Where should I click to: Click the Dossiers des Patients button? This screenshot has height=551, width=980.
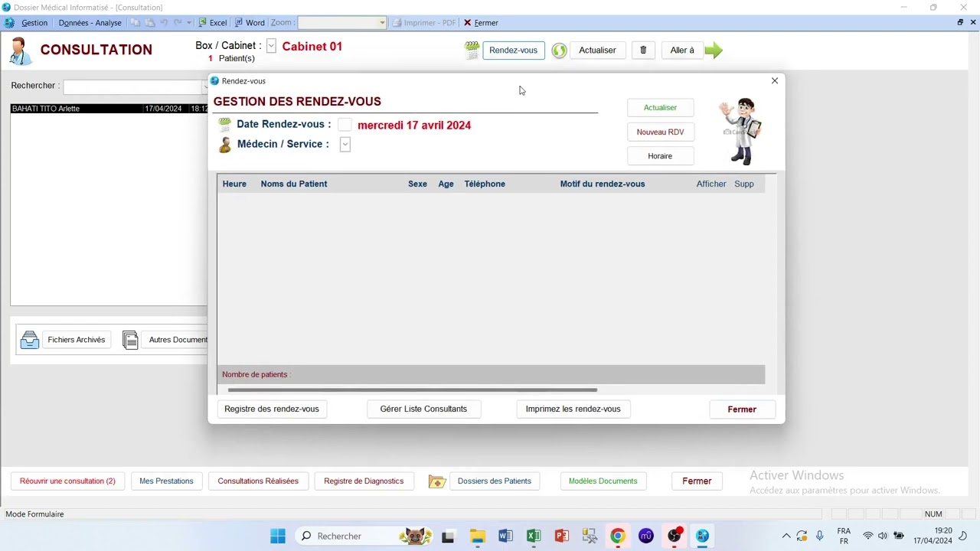[x=495, y=481]
